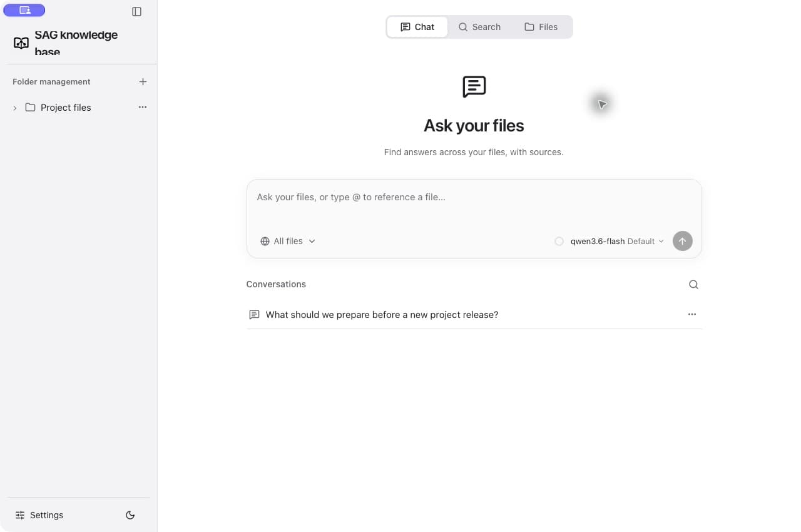
Task: Open the All files scope dropdown
Action: pyautogui.click(x=288, y=241)
